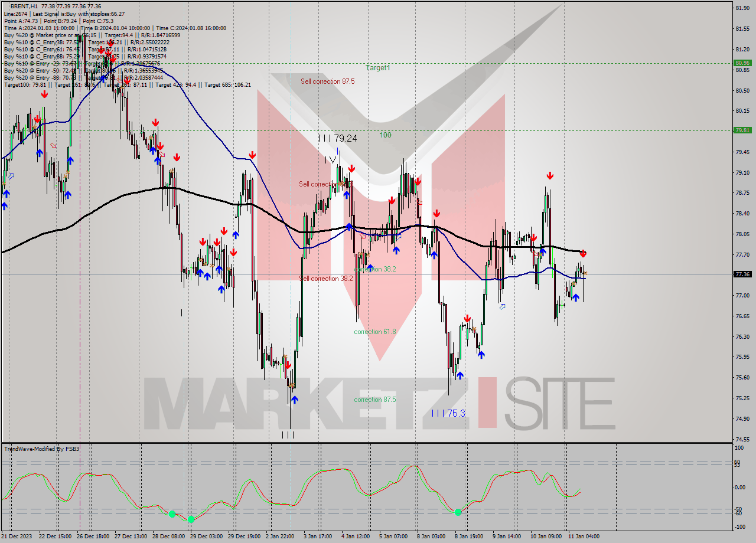
Task: Click the 81.90 price axis value
Action: [742, 8]
